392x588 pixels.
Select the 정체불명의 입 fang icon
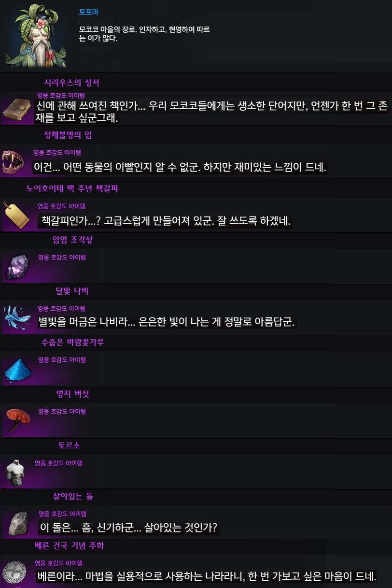(x=14, y=161)
